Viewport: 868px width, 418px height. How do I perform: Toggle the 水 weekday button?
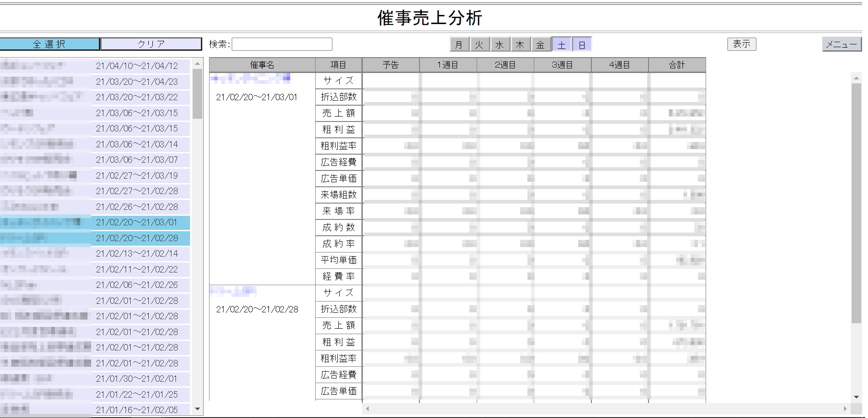(500, 44)
